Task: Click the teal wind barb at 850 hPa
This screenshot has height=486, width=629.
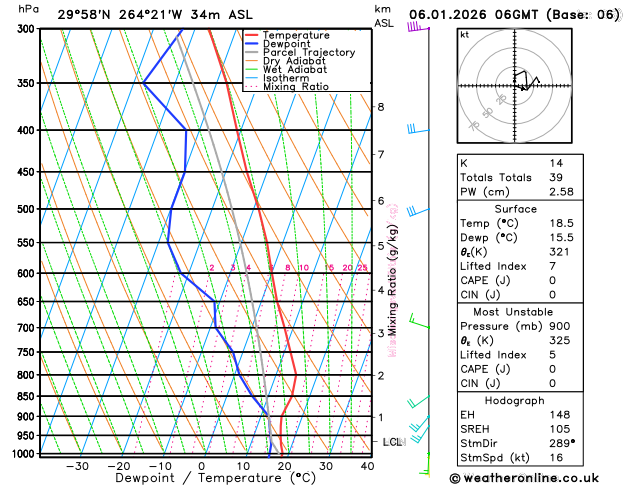Action: [418, 401]
